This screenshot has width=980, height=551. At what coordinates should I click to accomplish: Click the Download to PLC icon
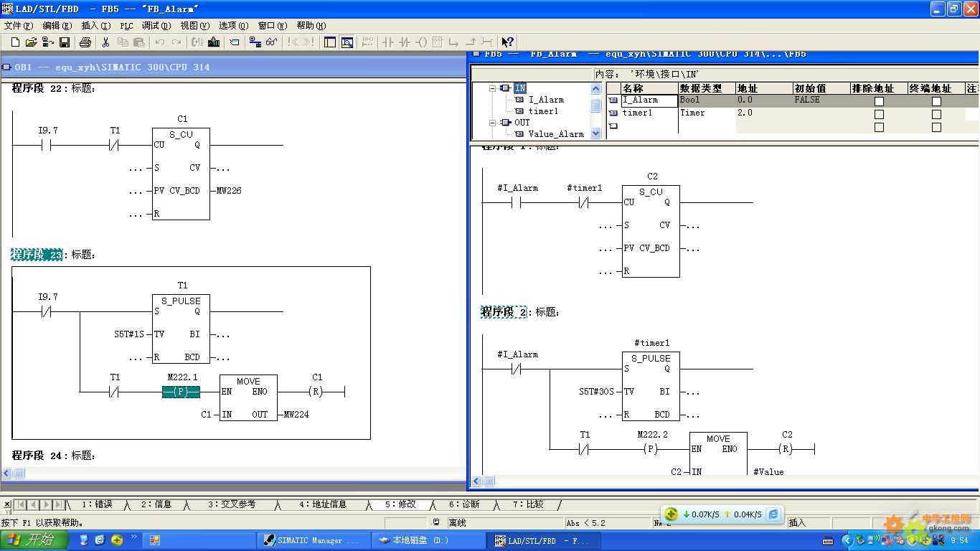(214, 42)
